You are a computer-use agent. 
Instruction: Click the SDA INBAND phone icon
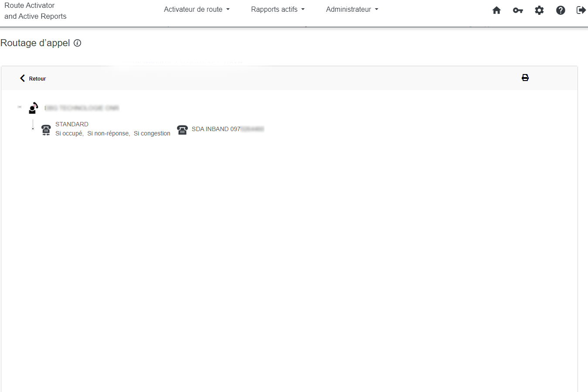pyautogui.click(x=182, y=130)
